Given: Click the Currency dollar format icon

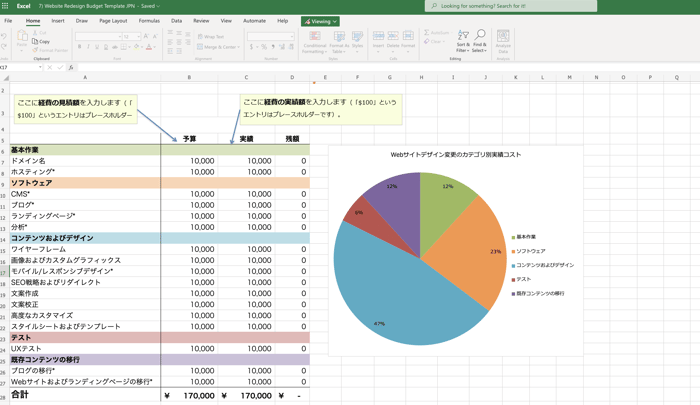Looking at the screenshot, I should [251, 46].
